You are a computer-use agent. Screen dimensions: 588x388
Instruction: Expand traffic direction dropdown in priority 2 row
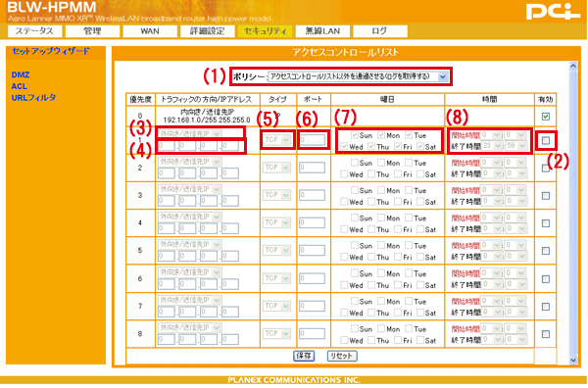pos(190,162)
